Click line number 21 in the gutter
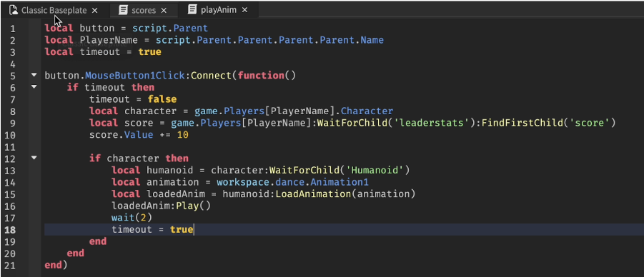 click(x=10, y=266)
